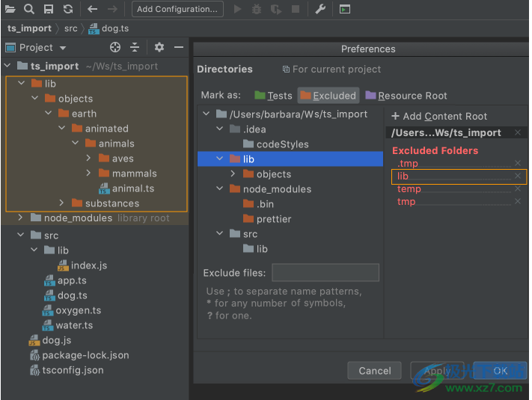
Task: Remove the temp excluded folder with its X
Action: (x=518, y=188)
